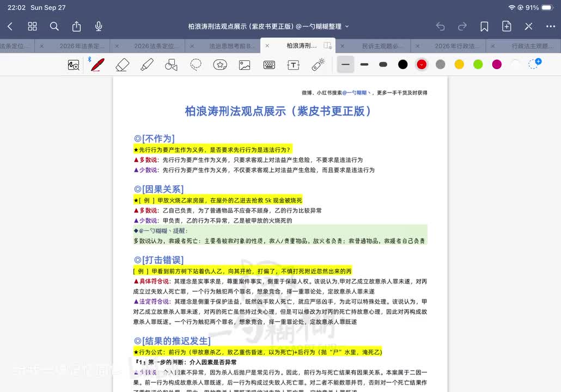Tap the @一勺糊糊 link in header
561x392 pixels.
(356, 93)
